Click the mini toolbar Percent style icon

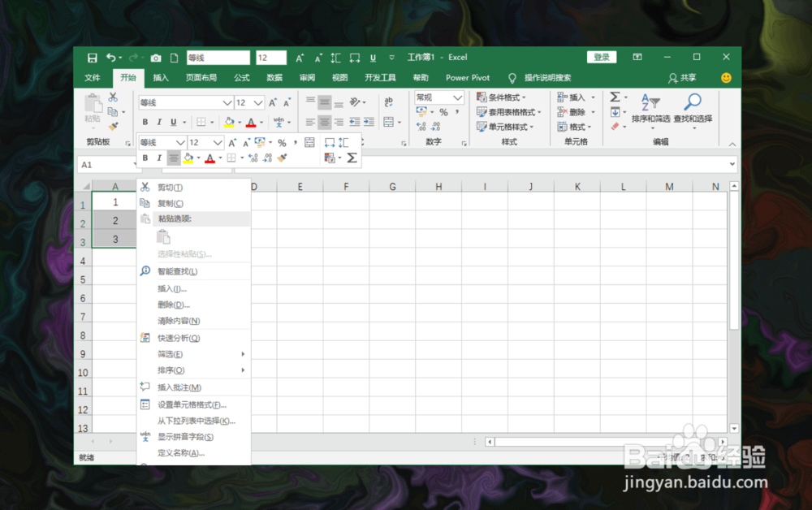pyautogui.click(x=282, y=143)
